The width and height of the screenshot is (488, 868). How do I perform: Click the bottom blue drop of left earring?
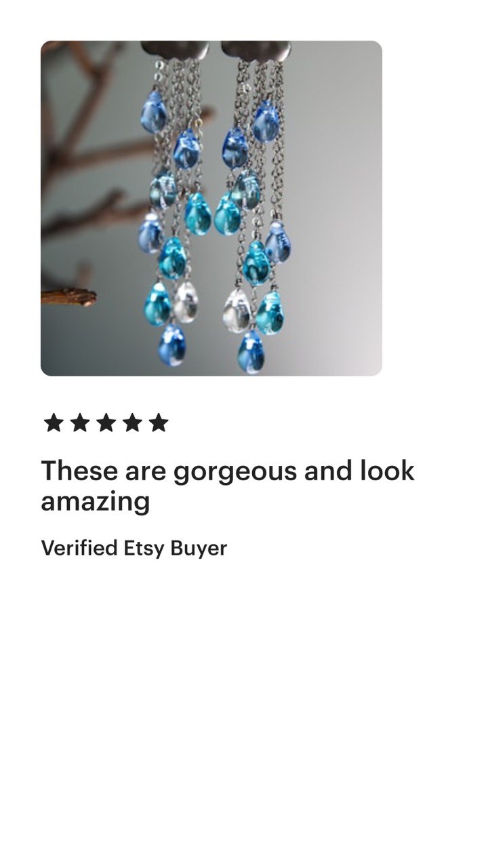(172, 345)
